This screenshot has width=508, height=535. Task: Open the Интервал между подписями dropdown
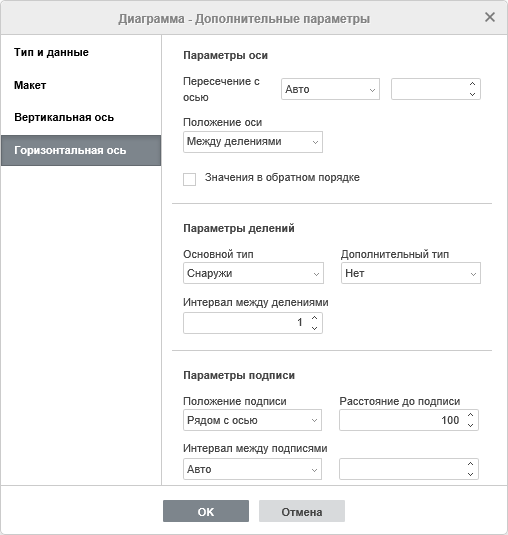pos(252,469)
